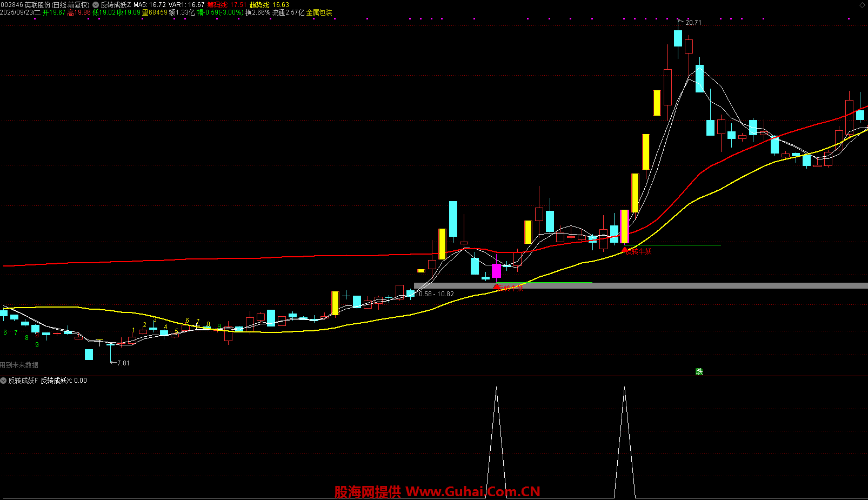Click the 幅-0.59(-3.00%) change value
868x500 pixels.
220,12
